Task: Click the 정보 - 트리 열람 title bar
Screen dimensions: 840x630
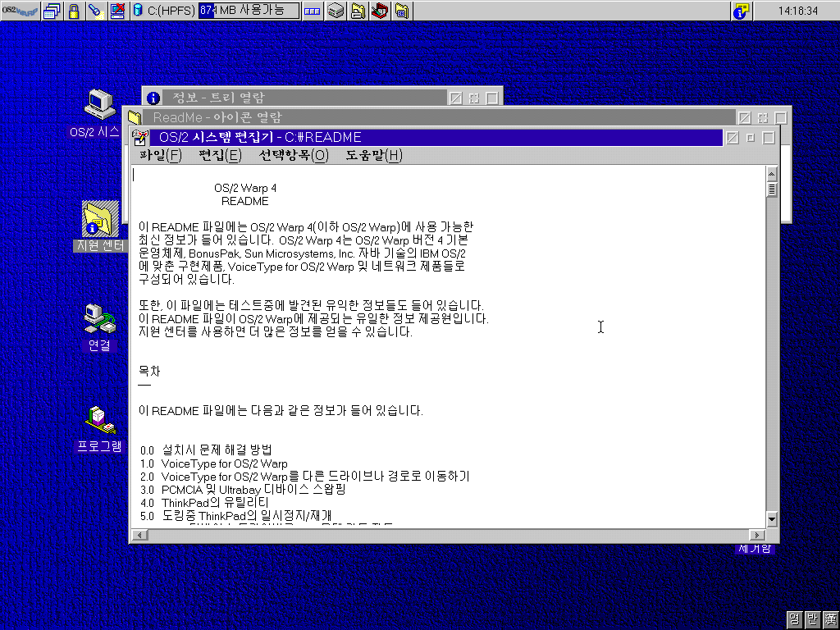Action: [x=304, y=98]
